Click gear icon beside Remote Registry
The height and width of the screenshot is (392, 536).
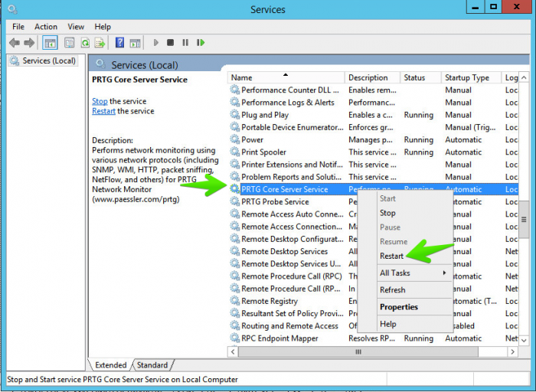[234, 301]
